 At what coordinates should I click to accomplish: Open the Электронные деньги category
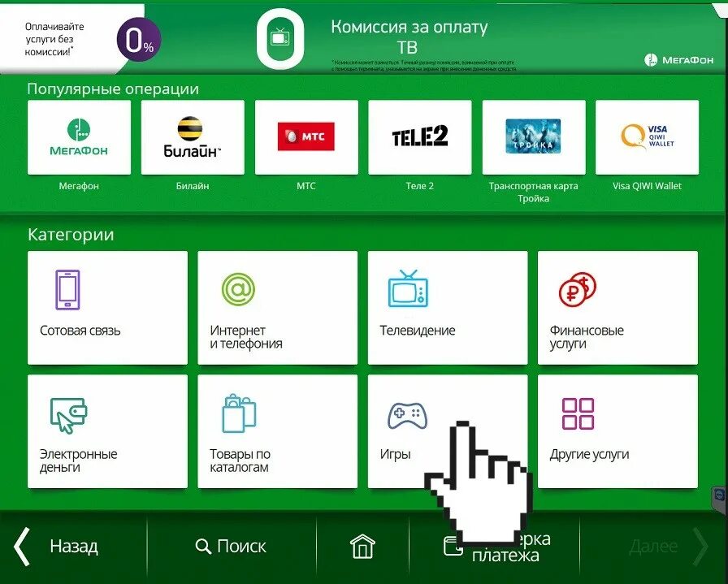108,431
